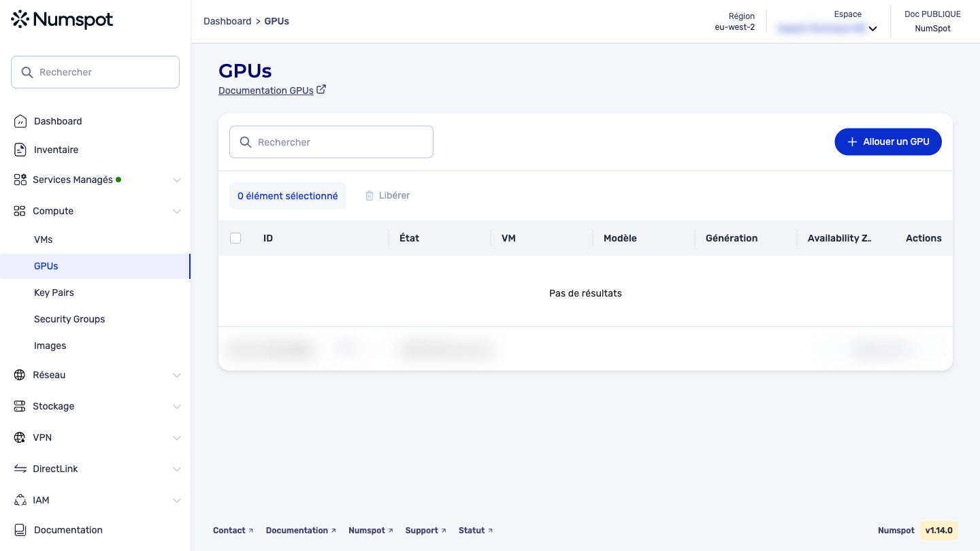Expand the IAM section chevron
Viewport: 980px width, 551px height.
click(x=177, y=501)
